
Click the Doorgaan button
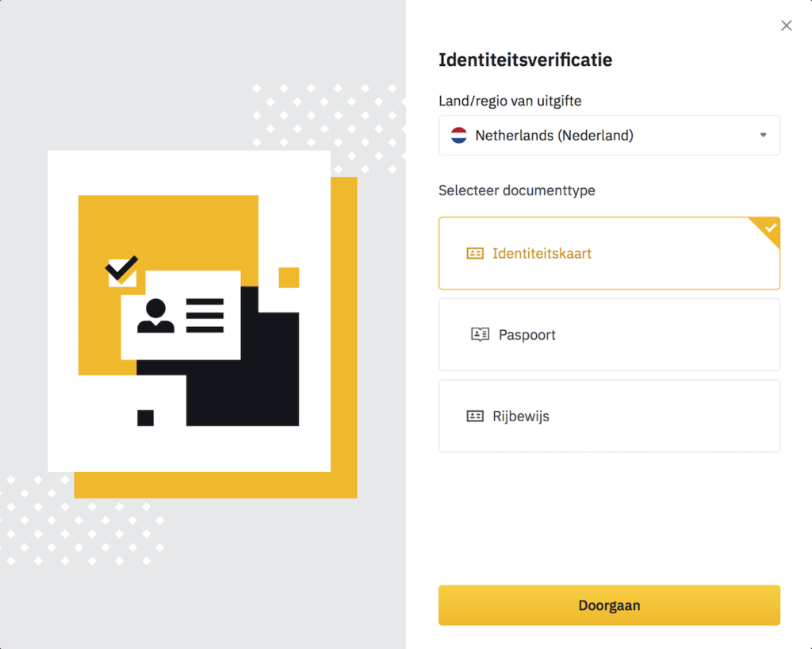(609, 605)
